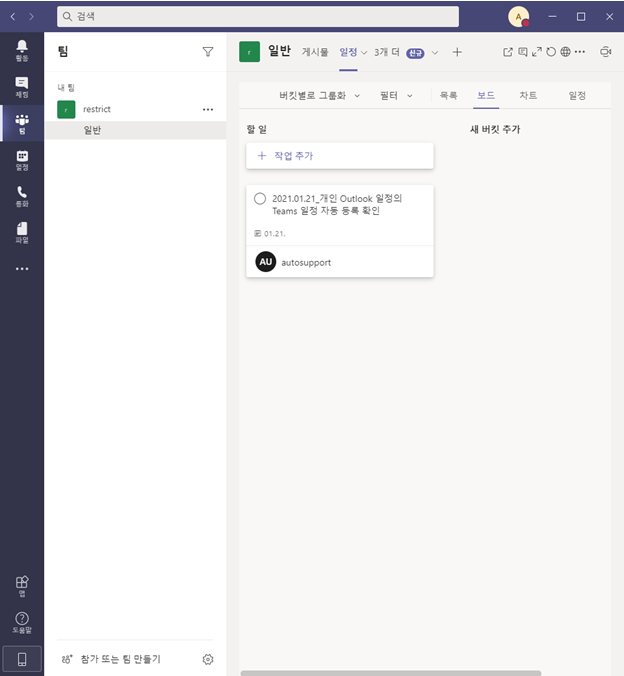The image size is (624, 676).
Task: Expand the tab to full screen
Action: (536, 52)
